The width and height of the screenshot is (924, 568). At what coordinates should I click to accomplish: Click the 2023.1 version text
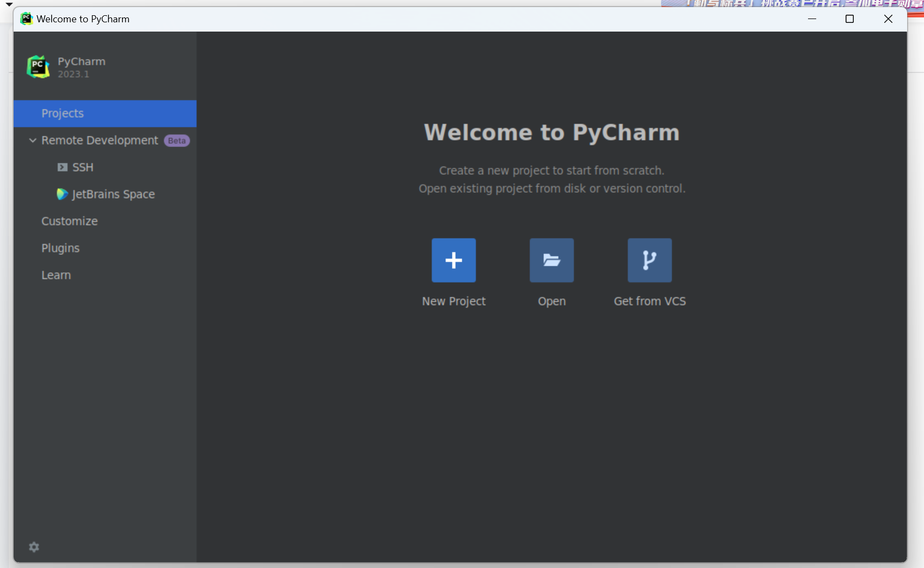(x=74, y=74)
